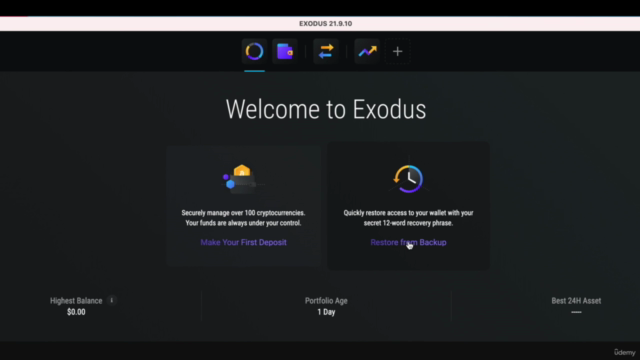Screen dimensions: 640x360
Task: Click the plus icon to add app
Action: [x=398, y=51]
